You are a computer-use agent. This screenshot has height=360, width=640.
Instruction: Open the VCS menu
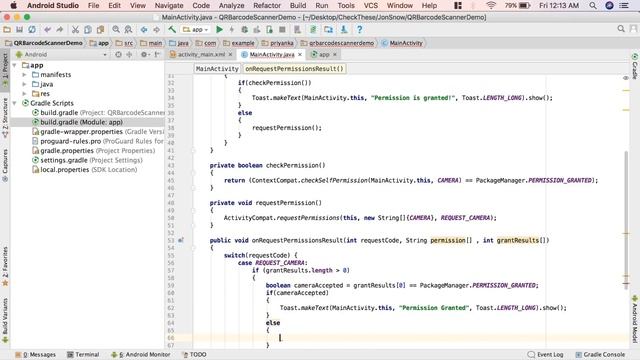[x=371, y=5]
